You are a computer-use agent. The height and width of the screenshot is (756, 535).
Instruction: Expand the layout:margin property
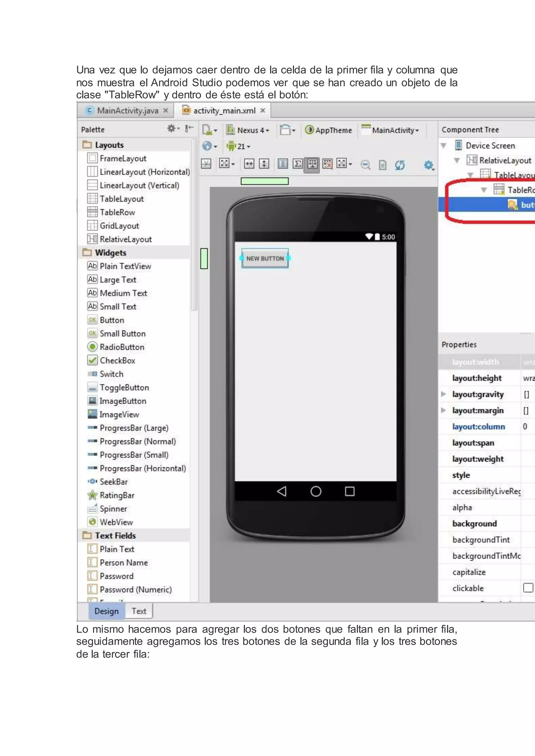coord(443,410)
